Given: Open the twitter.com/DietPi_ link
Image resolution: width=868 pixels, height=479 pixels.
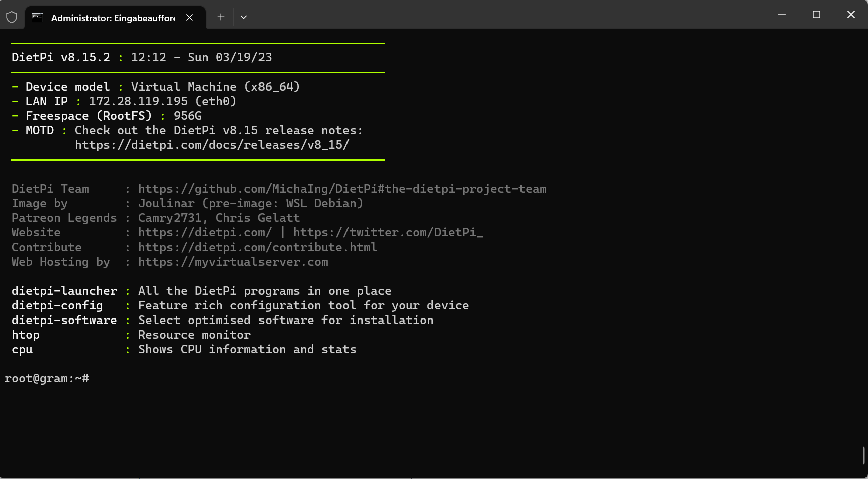Looking at the screenshot, I should (388, 232).
